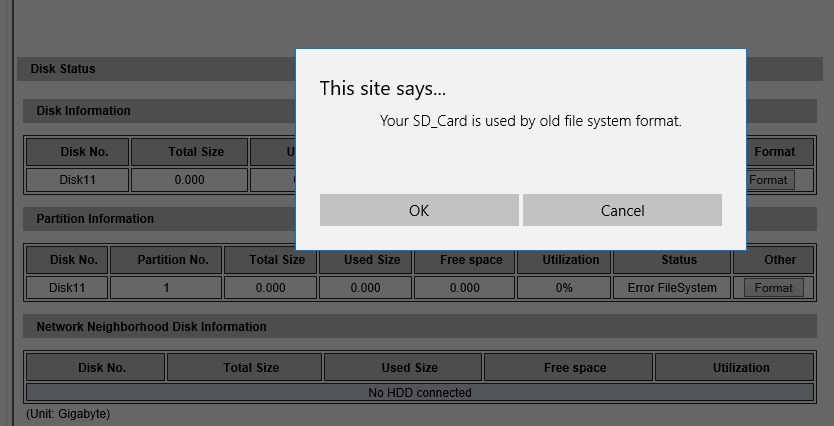Select the Error FileSystem status cell
The height and width of the screenshot is (426, 834).
point(672,288)
